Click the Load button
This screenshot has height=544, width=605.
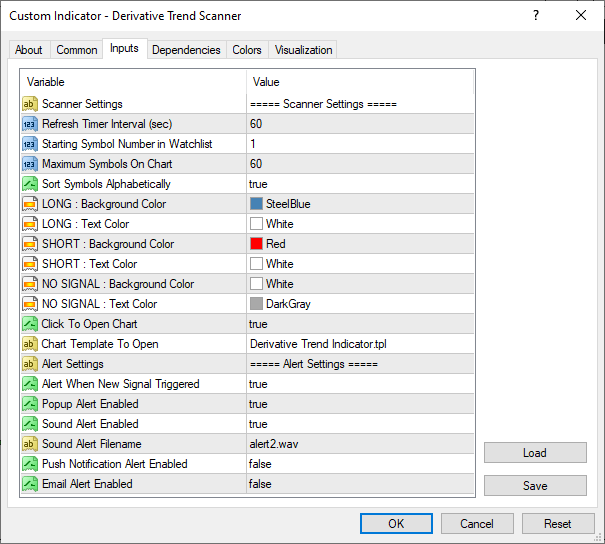(x=535, y=453)
